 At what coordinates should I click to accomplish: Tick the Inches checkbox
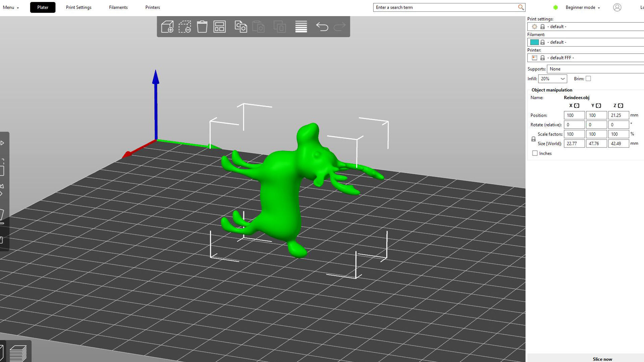click(535, 153)
